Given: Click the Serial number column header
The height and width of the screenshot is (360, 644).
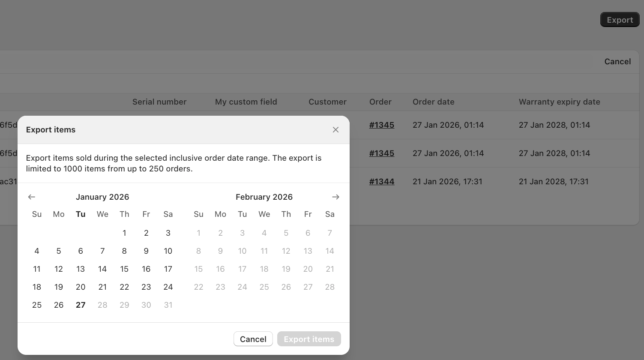Looking at the screenshot, I should [x=159, y=102].
